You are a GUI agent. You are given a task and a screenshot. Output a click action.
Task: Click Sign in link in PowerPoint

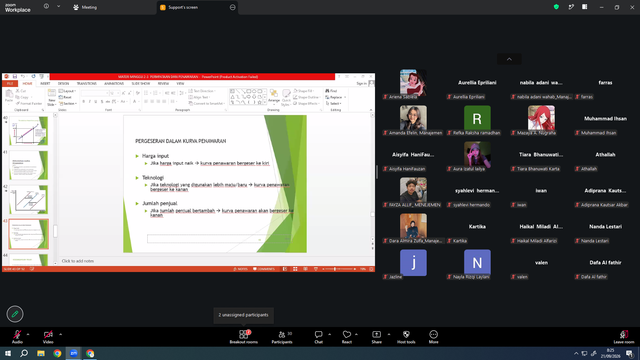pos(361,83)
